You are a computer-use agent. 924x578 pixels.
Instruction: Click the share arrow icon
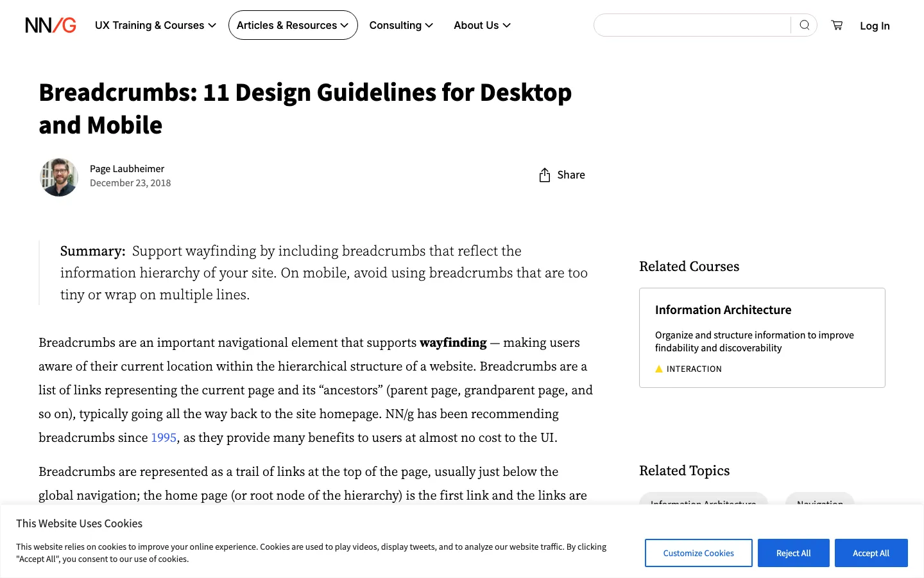click(545, 175)
